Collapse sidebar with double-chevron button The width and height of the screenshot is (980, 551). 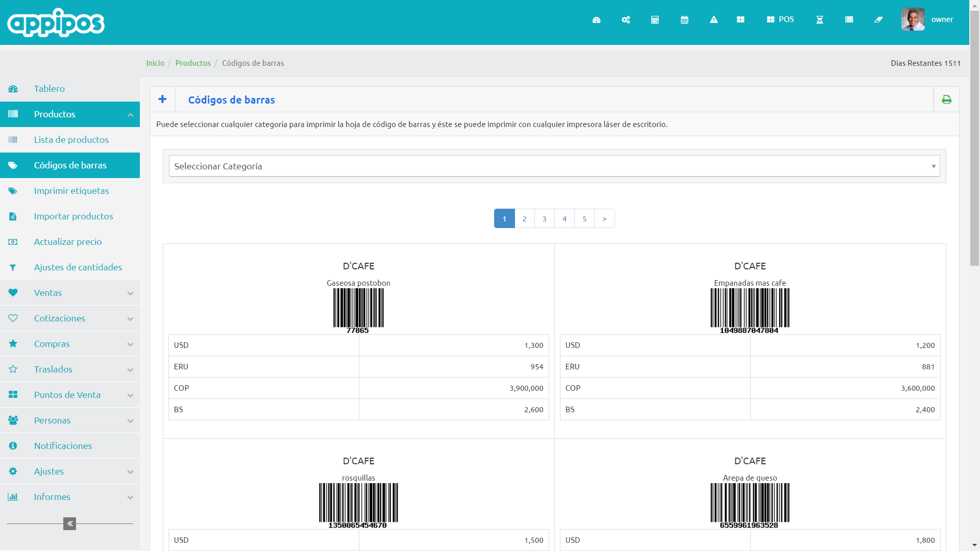click(x=70, y=523)
